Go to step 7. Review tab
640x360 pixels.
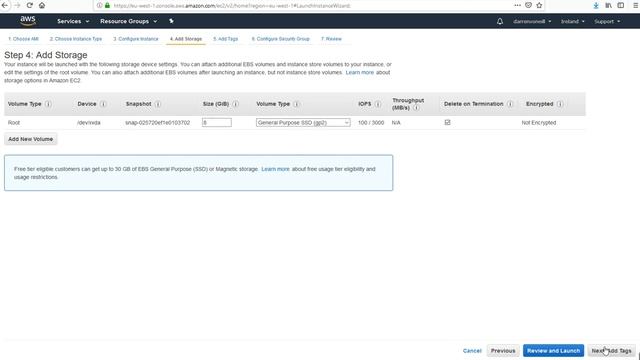[331, 39]
